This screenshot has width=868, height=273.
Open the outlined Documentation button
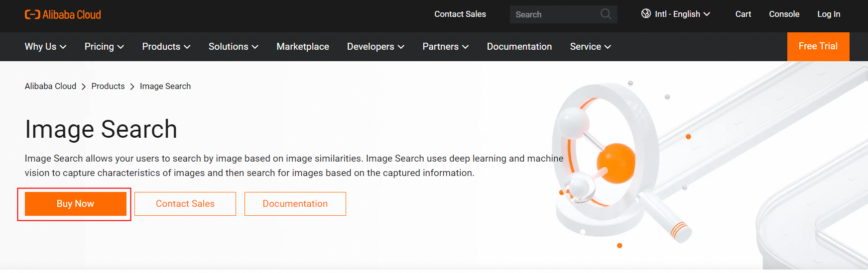(295, 204)
